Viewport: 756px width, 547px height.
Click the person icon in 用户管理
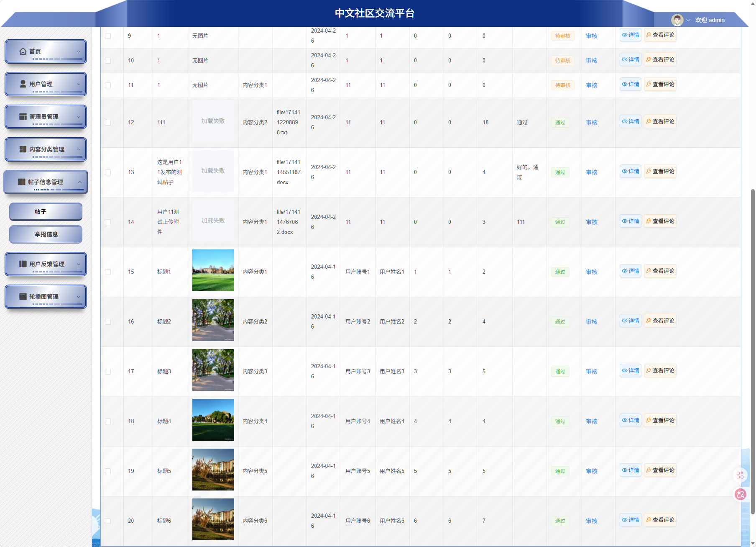[x=23, y=84]
